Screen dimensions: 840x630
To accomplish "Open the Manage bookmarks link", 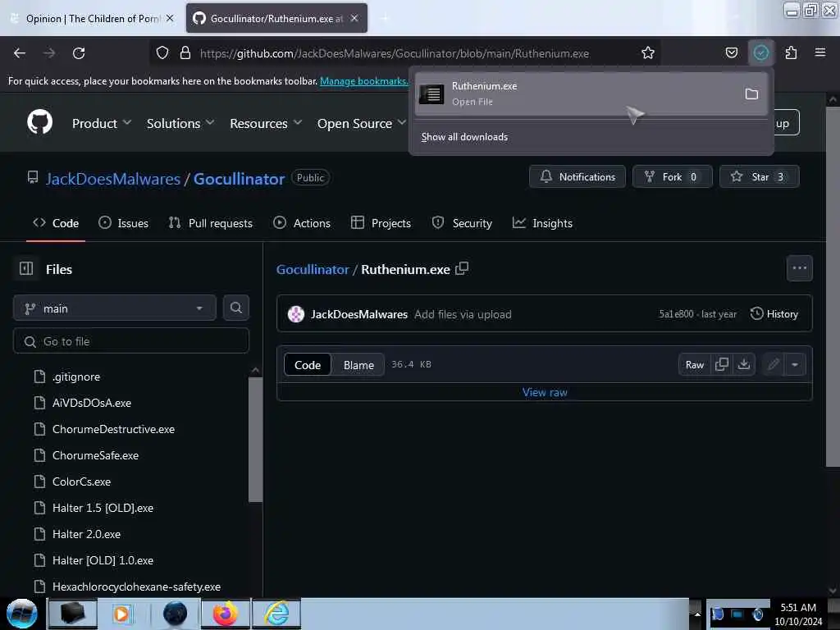I will click(363, 81).
